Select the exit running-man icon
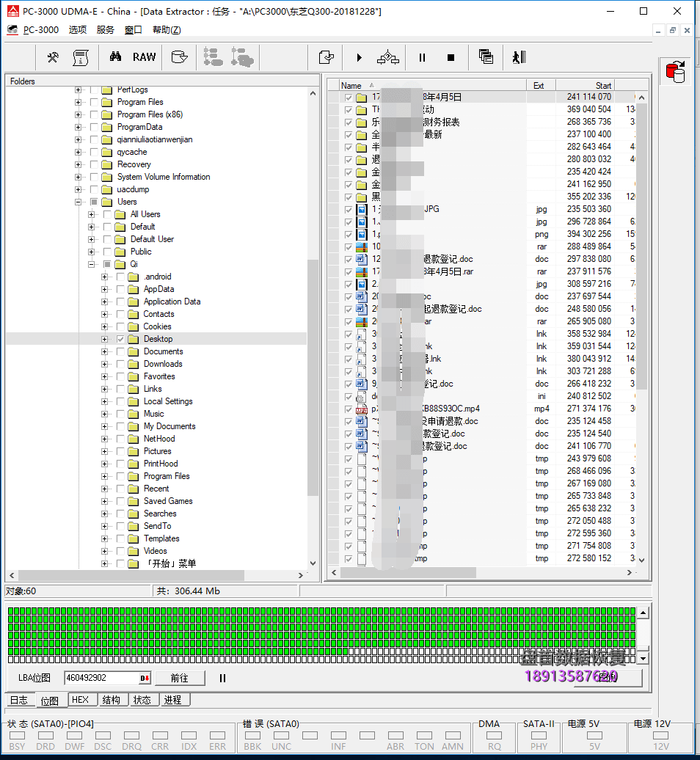700x760 pixels. pos(519,57)
